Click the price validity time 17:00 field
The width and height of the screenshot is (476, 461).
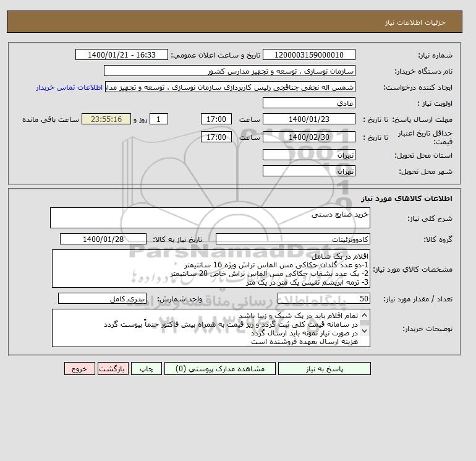(x=216, y=137)
